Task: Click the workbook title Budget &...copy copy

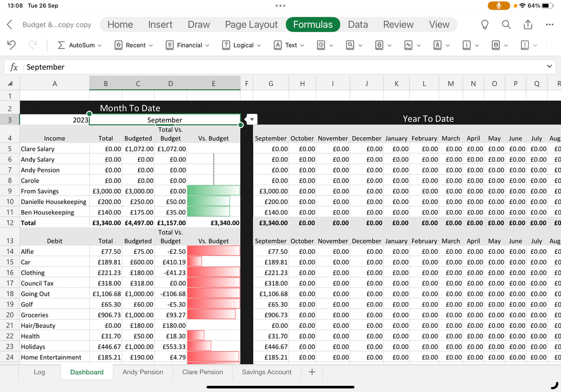Action: 57,25
